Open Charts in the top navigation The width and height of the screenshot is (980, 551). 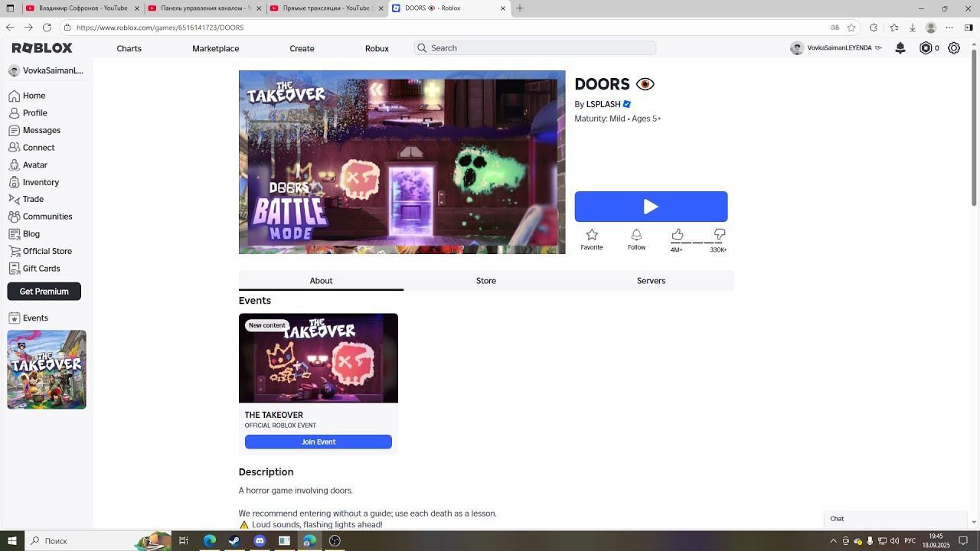pos(129,48)
